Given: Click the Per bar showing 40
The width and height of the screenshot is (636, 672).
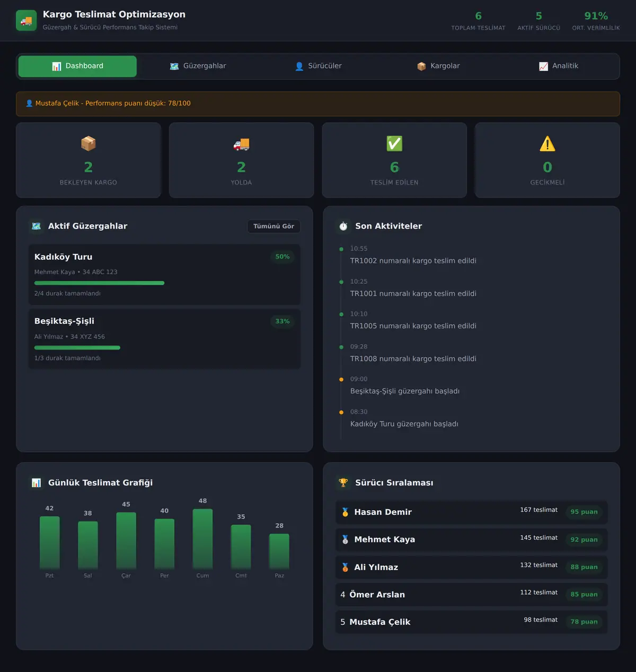Looking at the screenshot, I should [164, 544].
